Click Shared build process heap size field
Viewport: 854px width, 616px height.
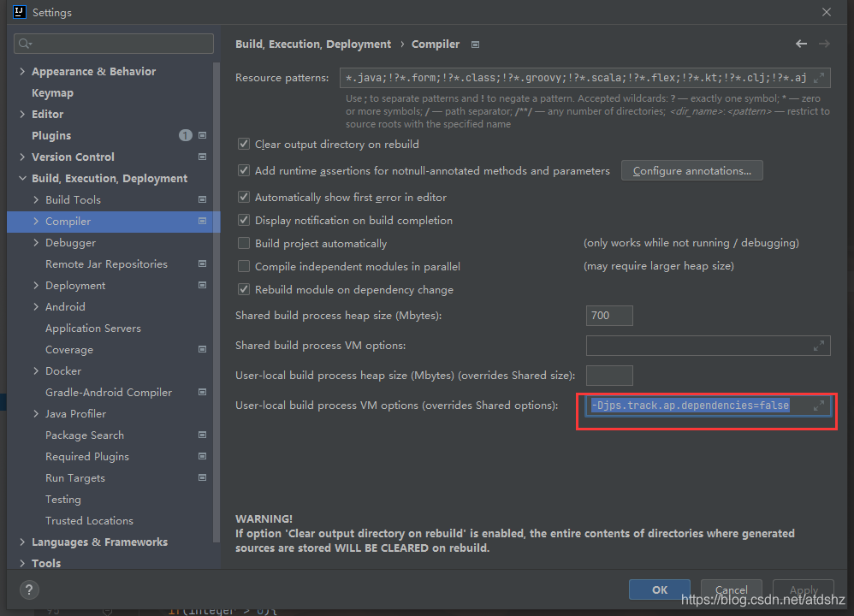[609, 316]
